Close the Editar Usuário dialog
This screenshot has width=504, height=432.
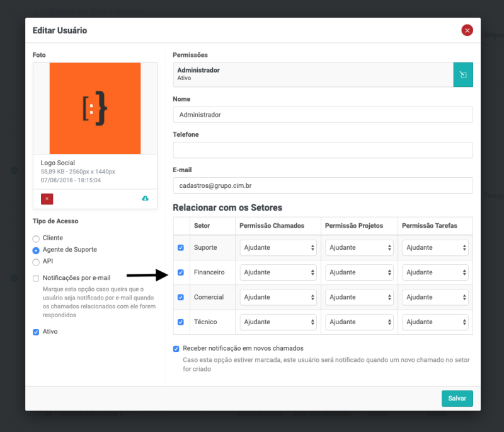pyautogui.click(x=467, y=30)
